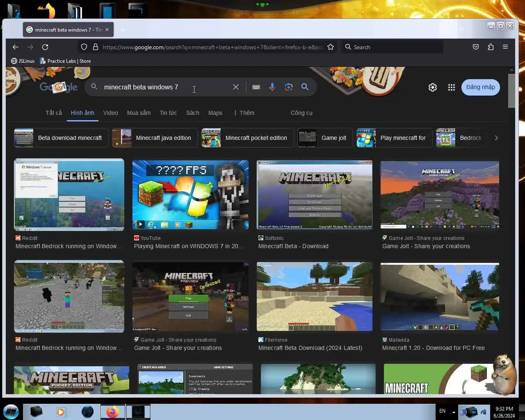Show more filter chips with right chevron
The width and height of the screenshot is (525, 420).
(496, 138)
